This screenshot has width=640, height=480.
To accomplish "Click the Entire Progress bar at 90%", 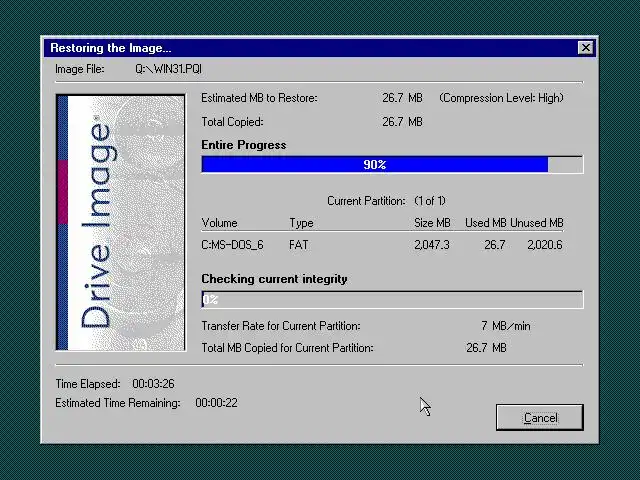I will coord(392,164).
